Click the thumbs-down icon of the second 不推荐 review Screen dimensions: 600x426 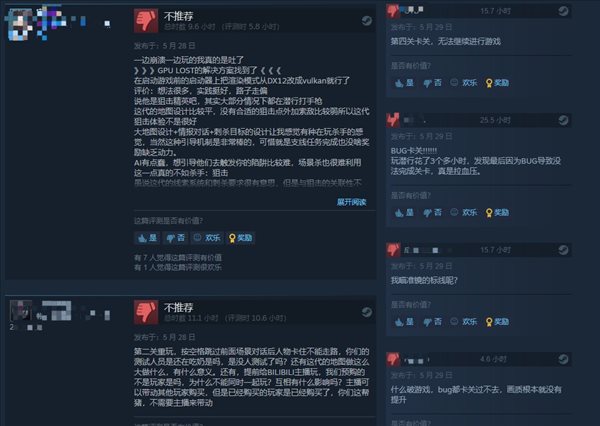pos(146,312)
